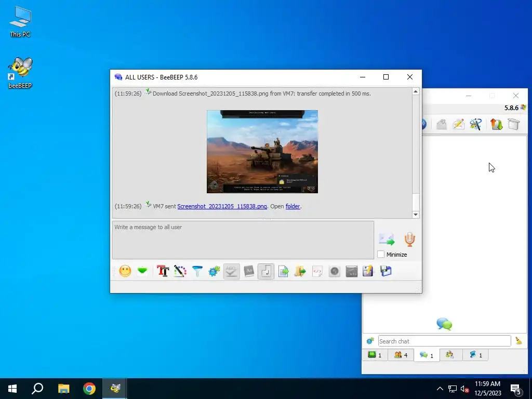The height and width of the screenshot is (399, 532).
Task: Click chat scrollbar down arrow
Action: tap(416, 215)
